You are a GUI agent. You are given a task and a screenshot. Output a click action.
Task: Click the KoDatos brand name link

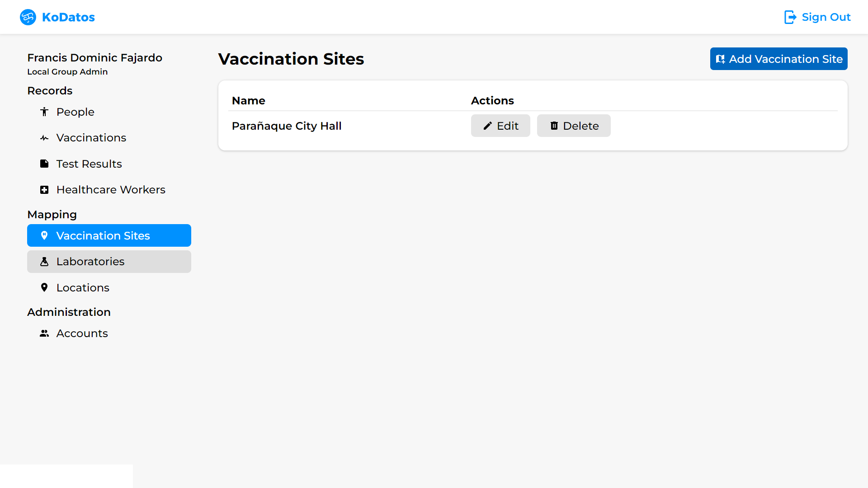pos(68,17)
